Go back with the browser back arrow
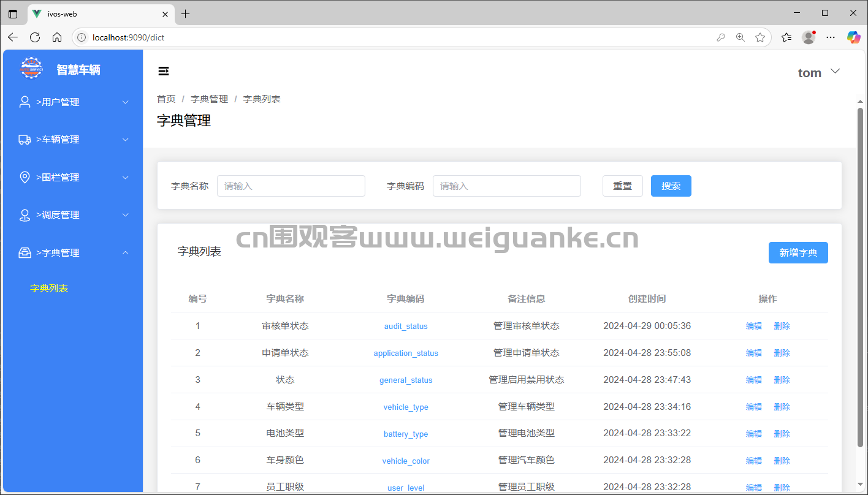868x495 pixels. click(x=13, y=37)
